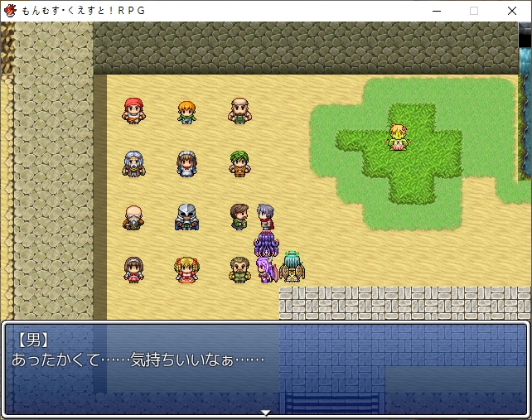Click the 【男】 speaker name label
Image resolution: width=532 pixels, height=420 pixels.
pos(33,340)
